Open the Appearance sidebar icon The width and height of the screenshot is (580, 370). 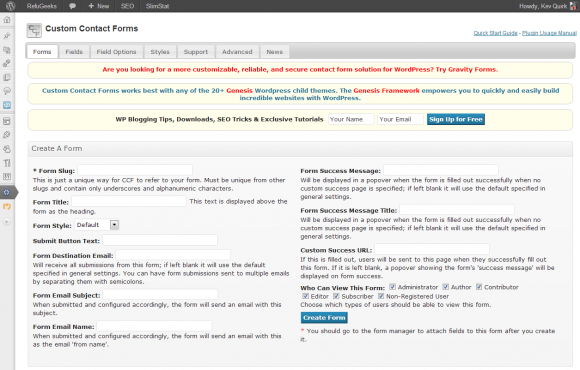[x=7, y=121]
